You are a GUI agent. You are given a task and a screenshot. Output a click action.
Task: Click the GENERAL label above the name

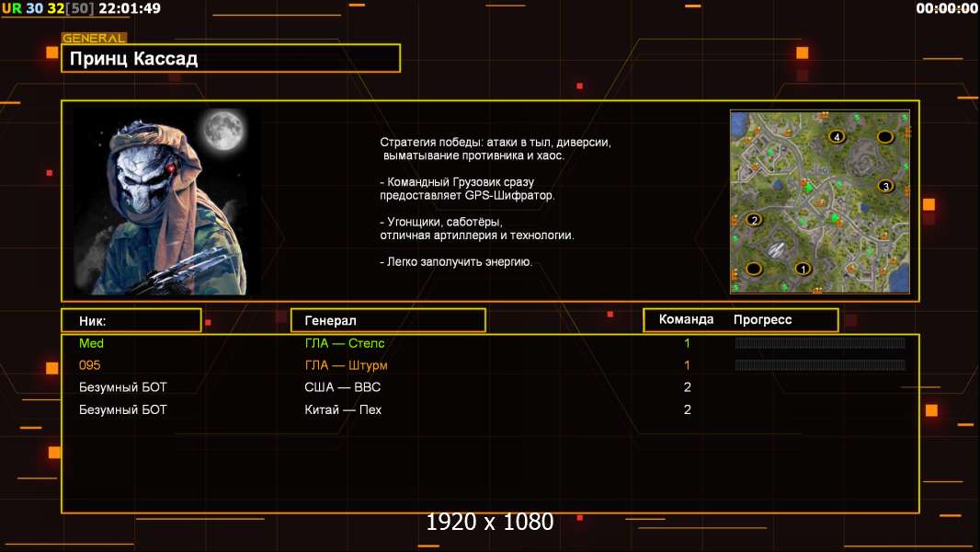tap(94, 38)
